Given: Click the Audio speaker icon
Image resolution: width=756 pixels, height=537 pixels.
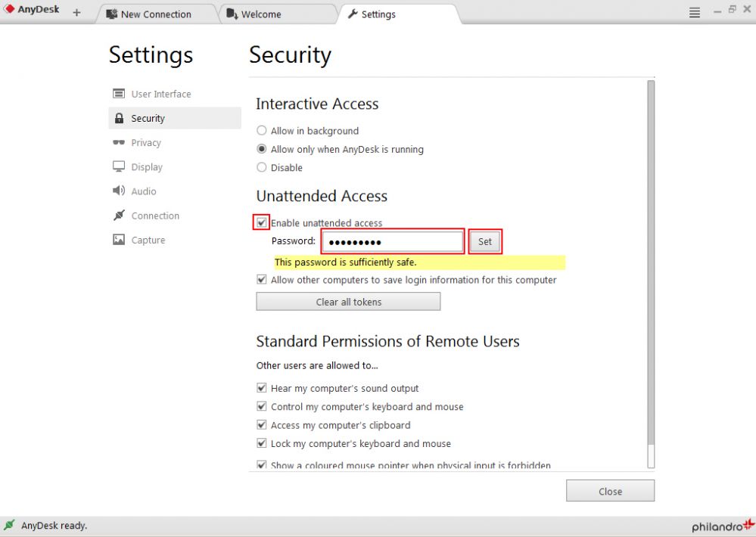Looking at the screenshot, I should [119, 191].
